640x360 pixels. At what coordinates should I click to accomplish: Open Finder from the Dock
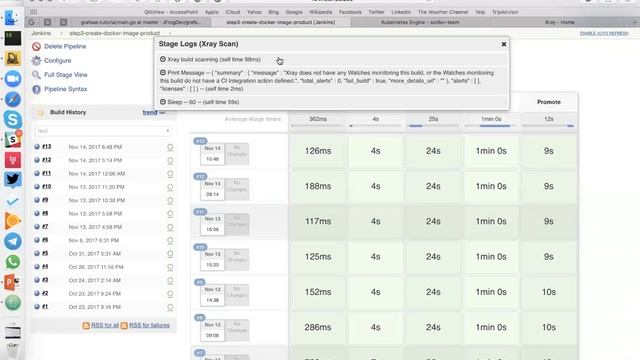point(12,18)
